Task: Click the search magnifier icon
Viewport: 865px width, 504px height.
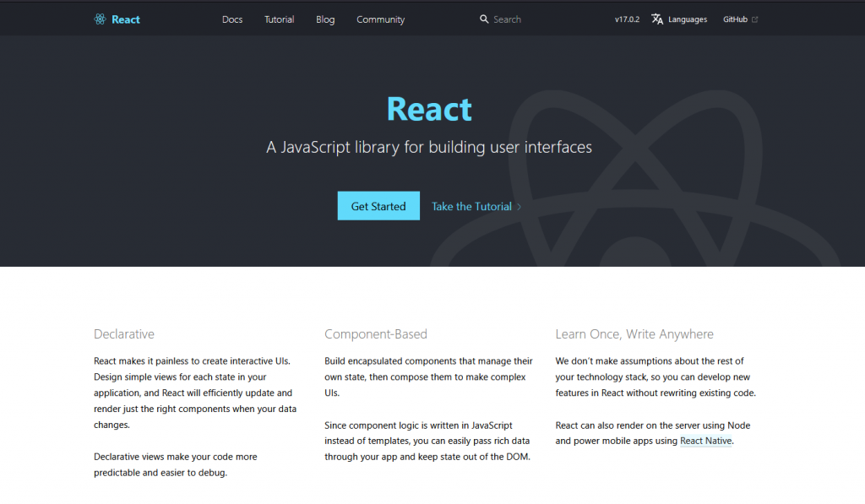Action: [x=484, y=19]
